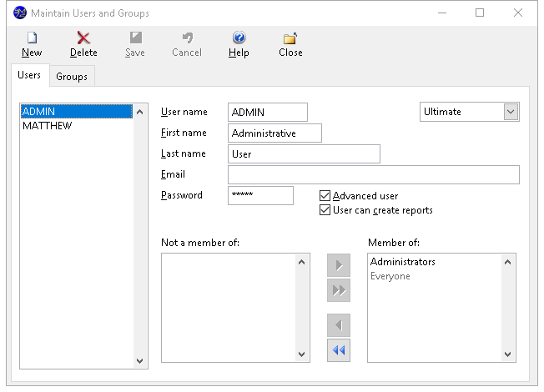Select ADMIN in the users list
The image size is (544, 392).
pos(77,112)
